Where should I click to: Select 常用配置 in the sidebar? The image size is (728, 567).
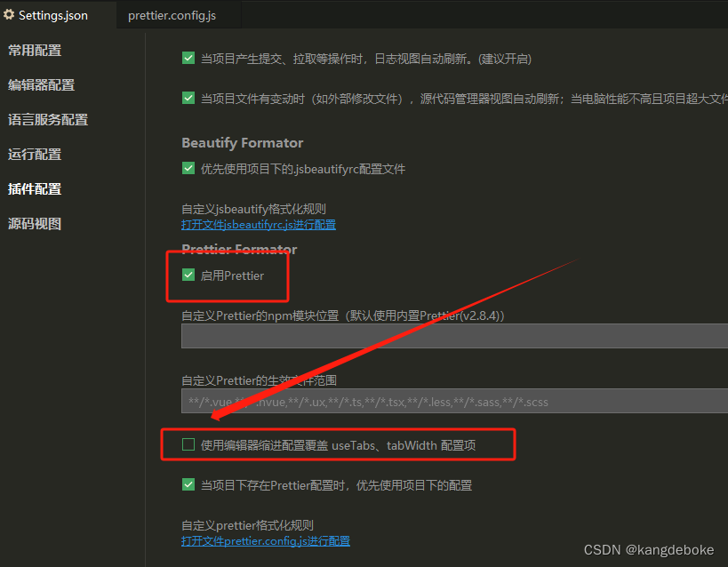(34, 51)
